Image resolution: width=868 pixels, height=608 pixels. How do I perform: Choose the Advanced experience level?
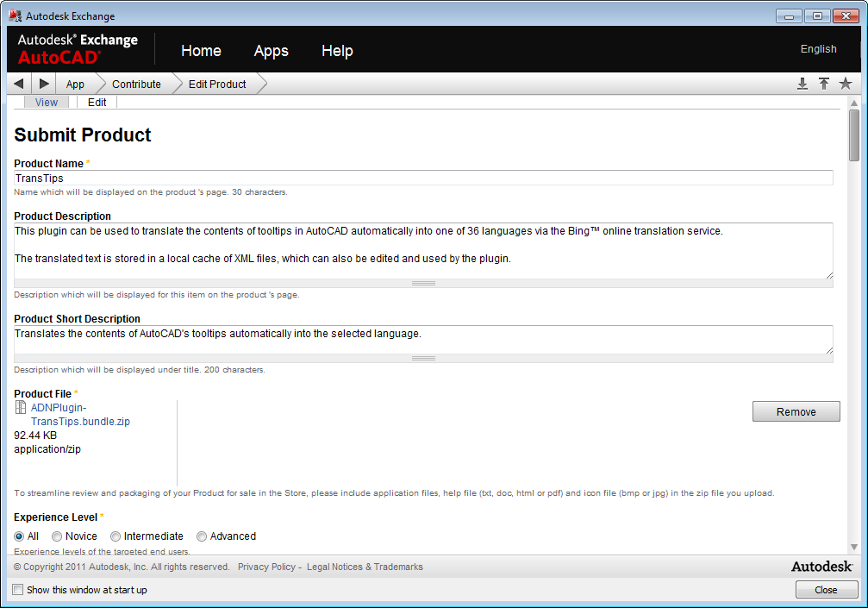[x=202, y=536]
